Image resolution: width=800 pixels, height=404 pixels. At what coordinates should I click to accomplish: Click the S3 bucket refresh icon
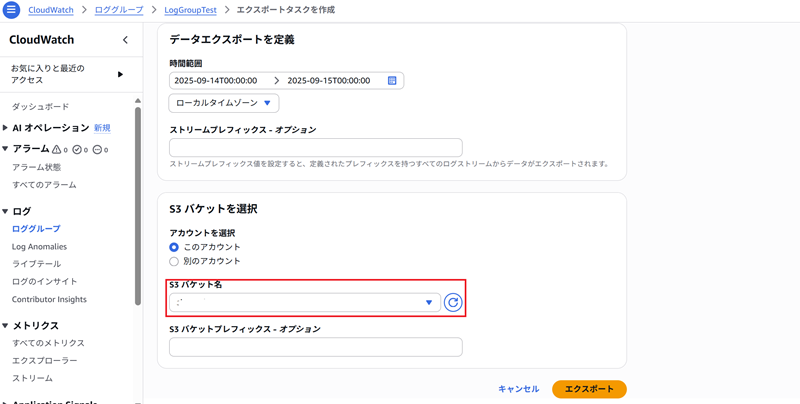[453, 302]
